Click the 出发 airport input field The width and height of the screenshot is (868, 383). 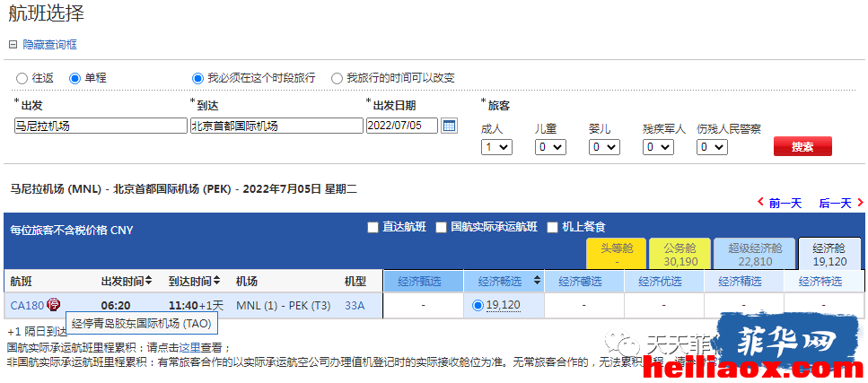[101, 126]
